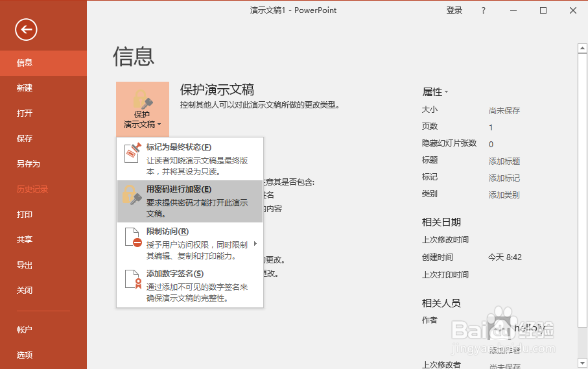
Task: Click 添加类别 field
Action: tap(504, 195)
